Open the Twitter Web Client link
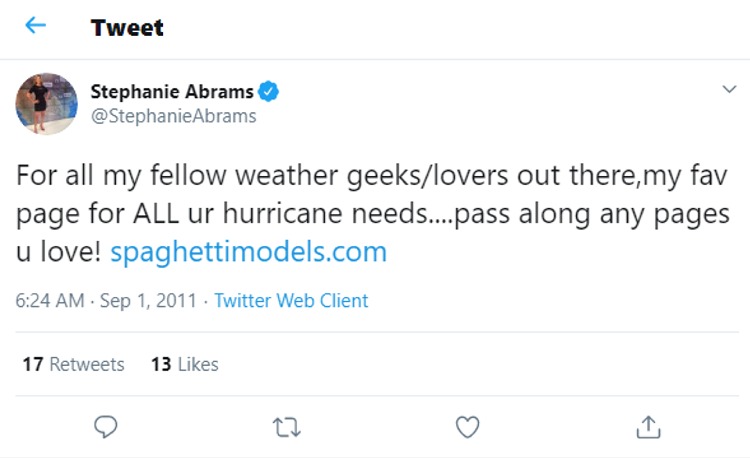Viewport: 750px width, 458px height. [291, 300]
